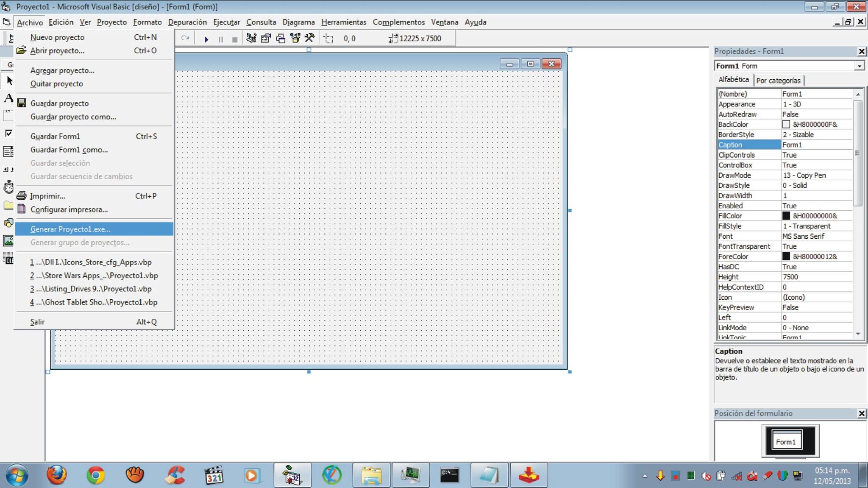
Task: Select the OLE tool in the toolbox
Action: tap(8, 258)
